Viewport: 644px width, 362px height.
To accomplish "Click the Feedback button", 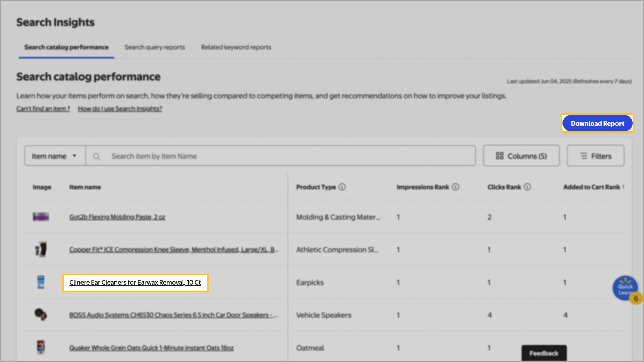I will click(x=544, y=353).
